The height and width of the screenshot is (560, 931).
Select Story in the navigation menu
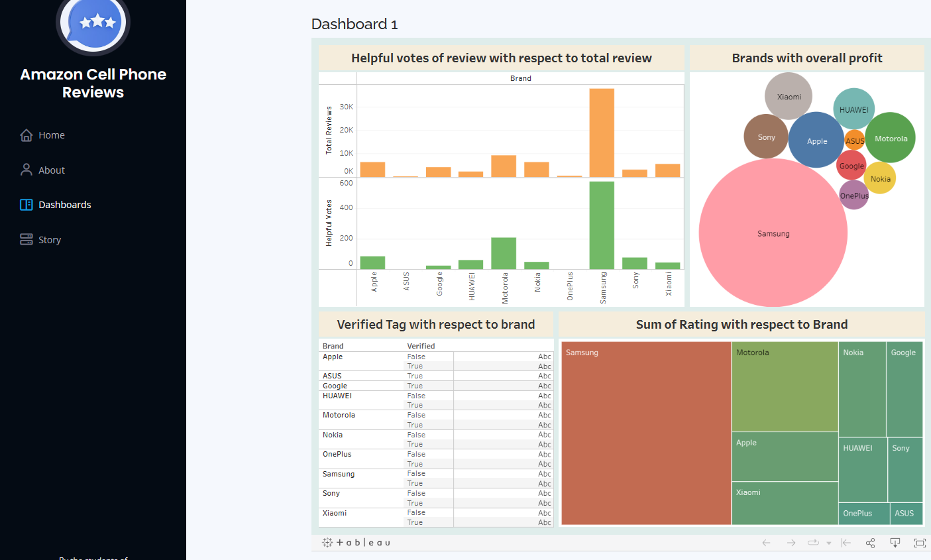pos(50,239)
